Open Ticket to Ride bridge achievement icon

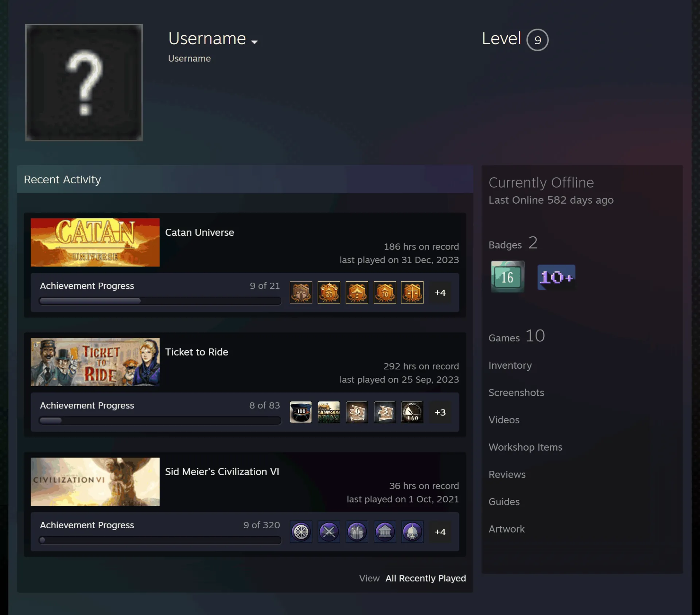pyautogui.click(x=329, y=412)
